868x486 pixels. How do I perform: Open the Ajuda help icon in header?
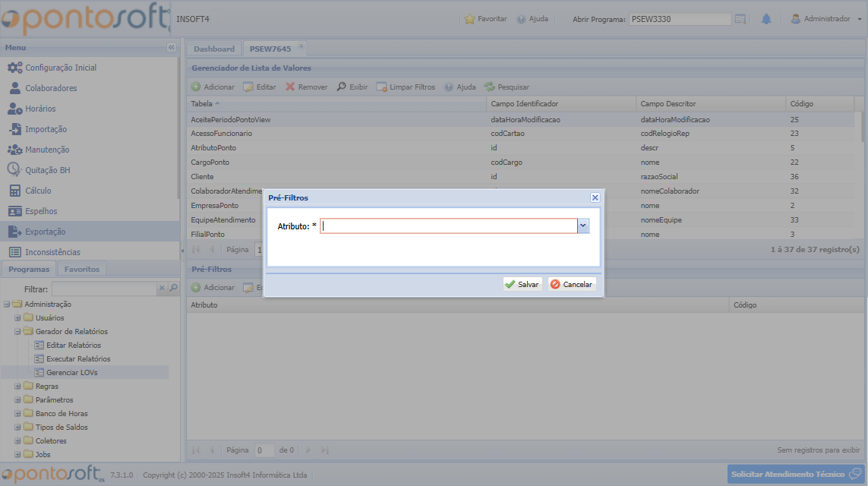tap(522, 19)
